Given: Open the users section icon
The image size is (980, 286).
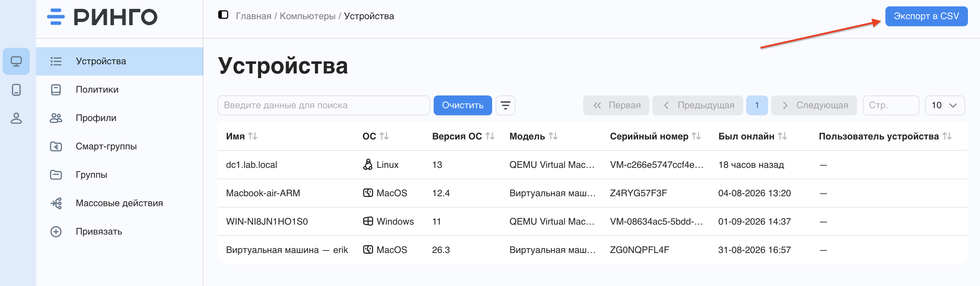Looking at the screenshot, I should [16, 118].
